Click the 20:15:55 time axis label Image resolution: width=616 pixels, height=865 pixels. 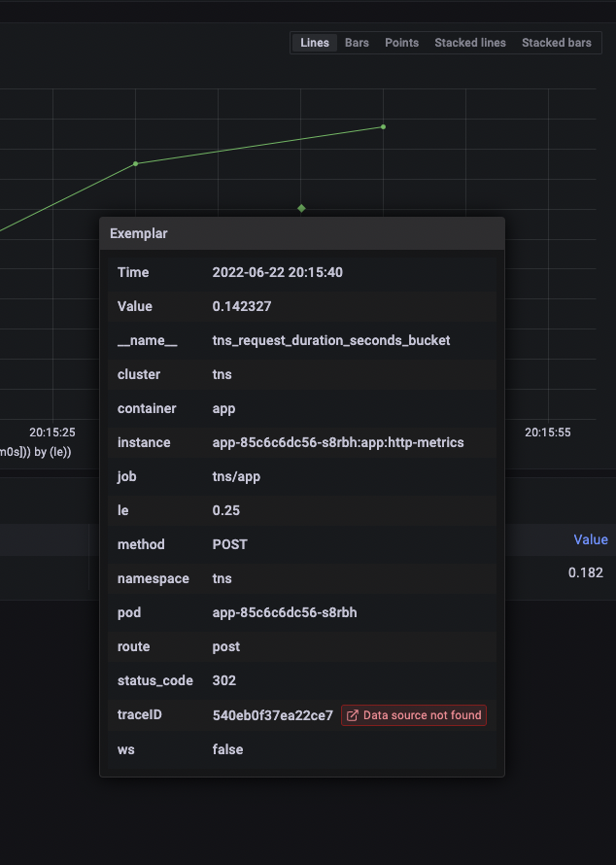point(548,432)
